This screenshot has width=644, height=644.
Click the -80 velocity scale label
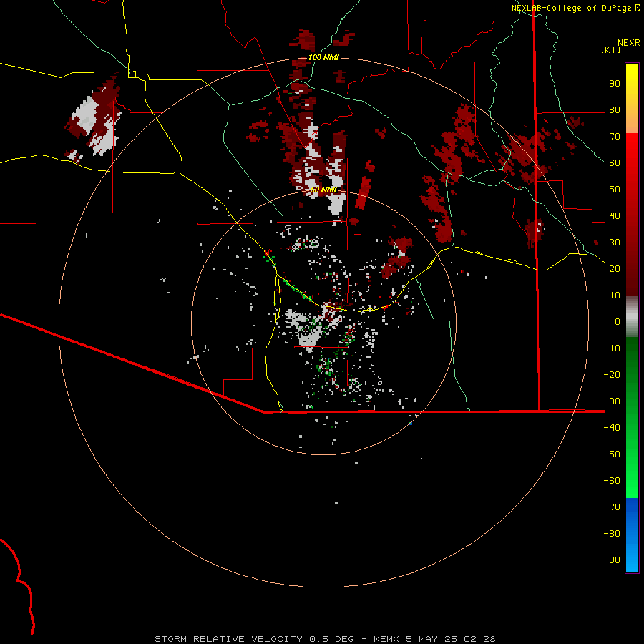tap(612, 534)
